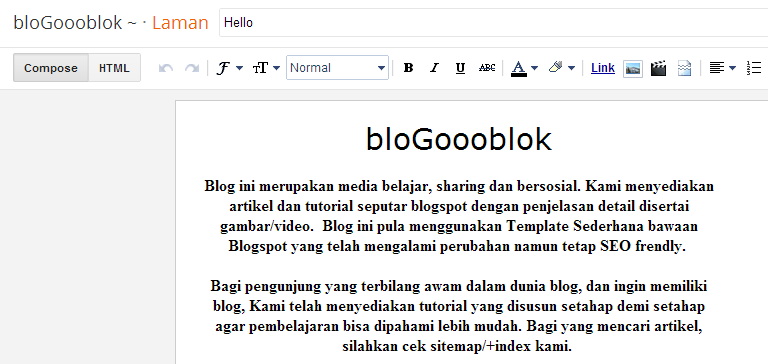
Task: Switch to HTML editing mode
Action: click(x=114, y=68)
